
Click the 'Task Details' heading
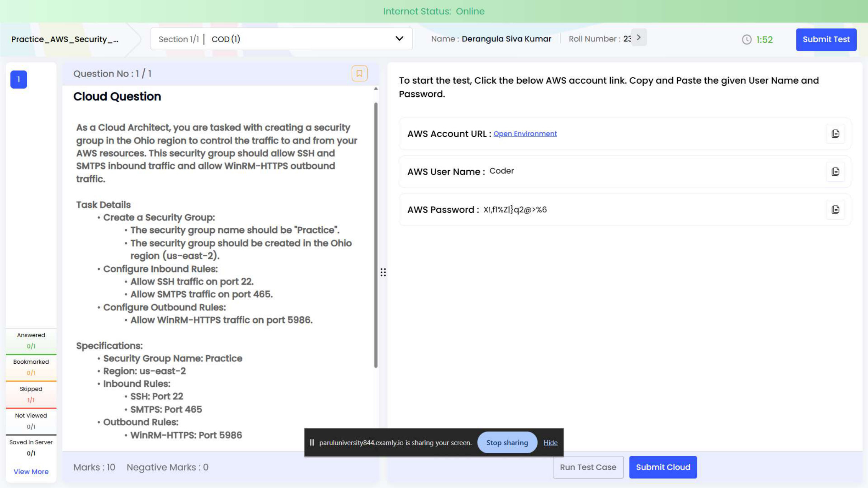103,204
